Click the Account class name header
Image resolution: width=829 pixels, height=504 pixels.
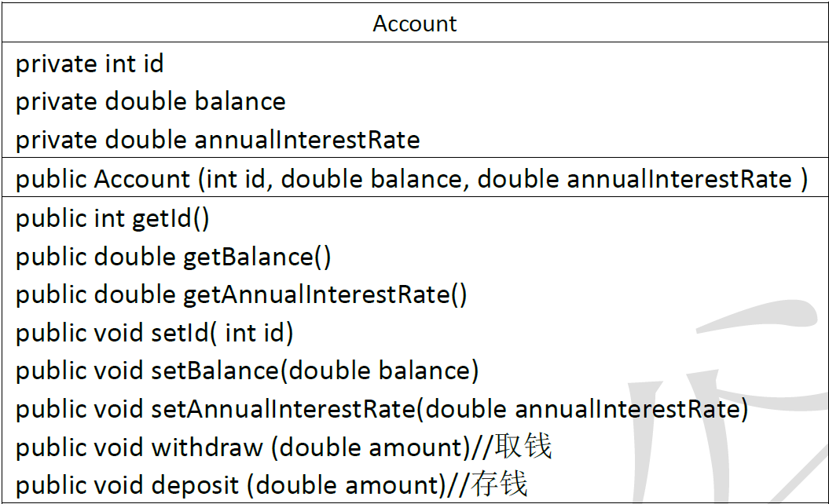tap(414, 24)
